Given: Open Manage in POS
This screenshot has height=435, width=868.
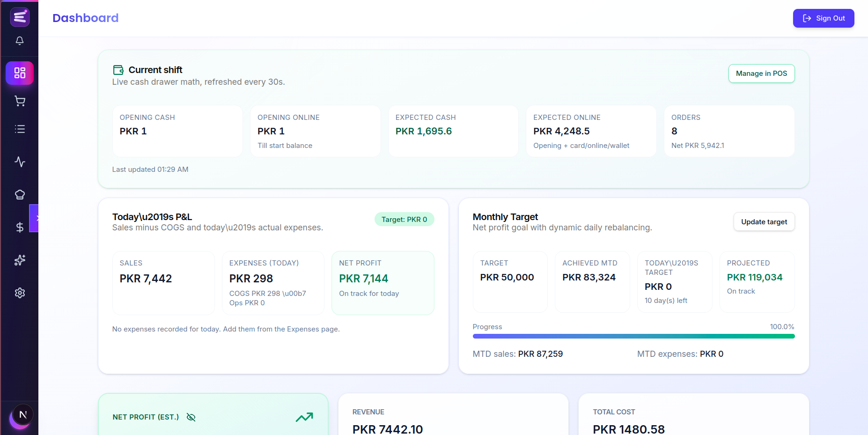Looking at the screenshot, I should [x=761, y=74].
